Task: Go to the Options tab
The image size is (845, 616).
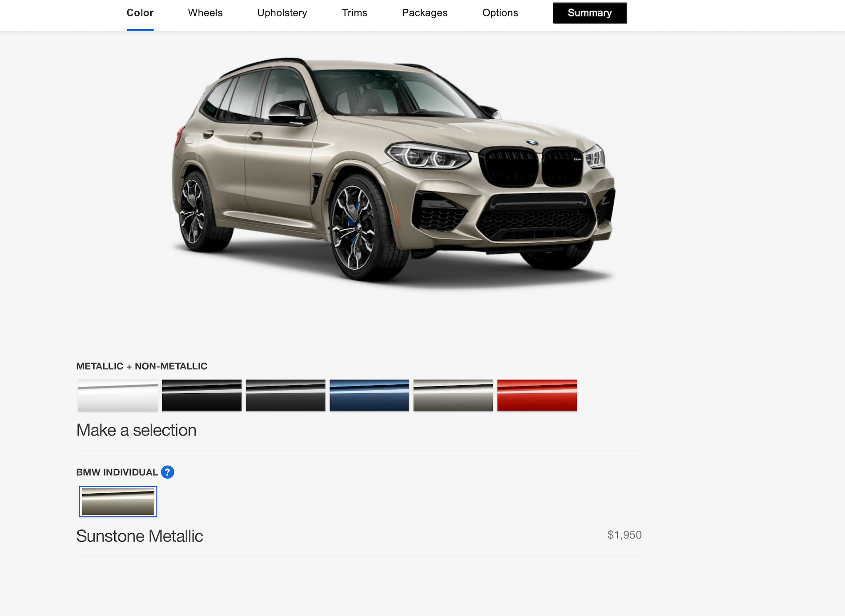Action: [x=500, y=13]
